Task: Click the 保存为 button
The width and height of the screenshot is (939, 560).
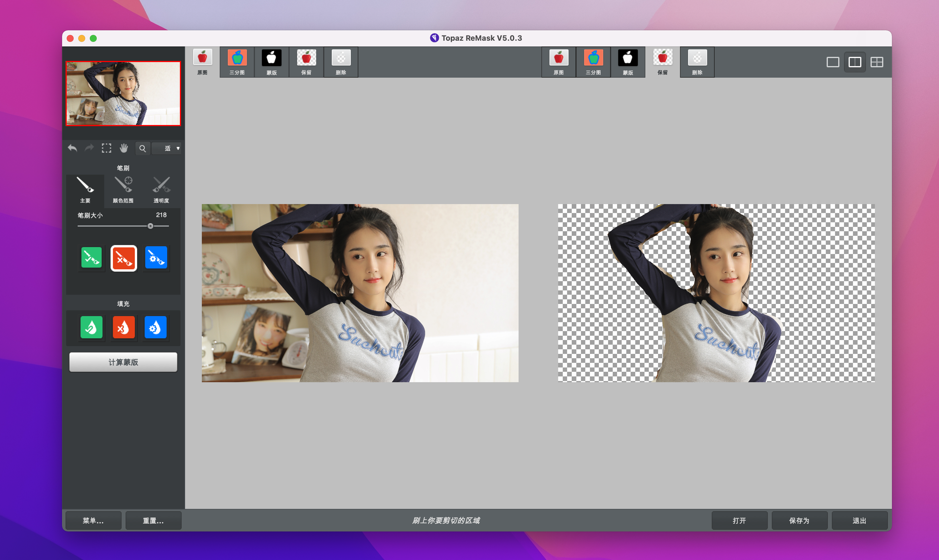Action: (799, 520)
